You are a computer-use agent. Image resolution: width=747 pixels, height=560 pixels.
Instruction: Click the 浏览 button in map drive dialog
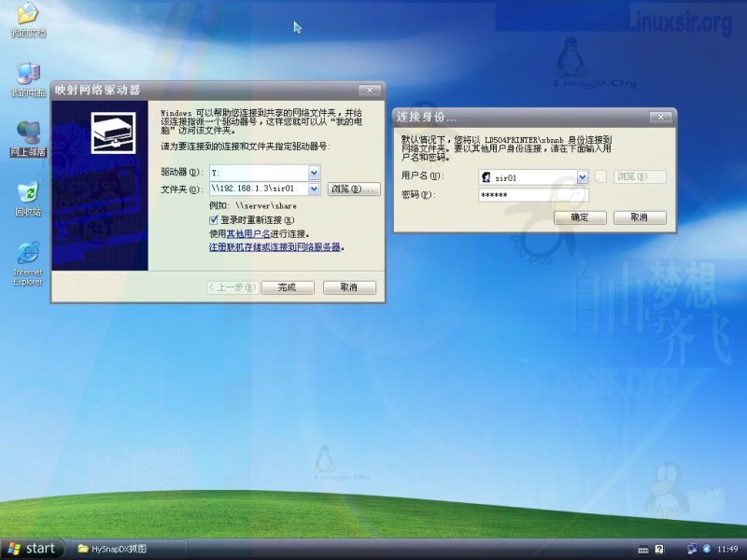pos(354,189)
